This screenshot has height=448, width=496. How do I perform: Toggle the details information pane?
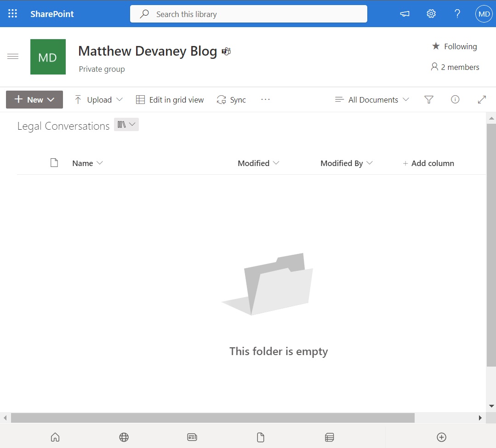(455, 99)
